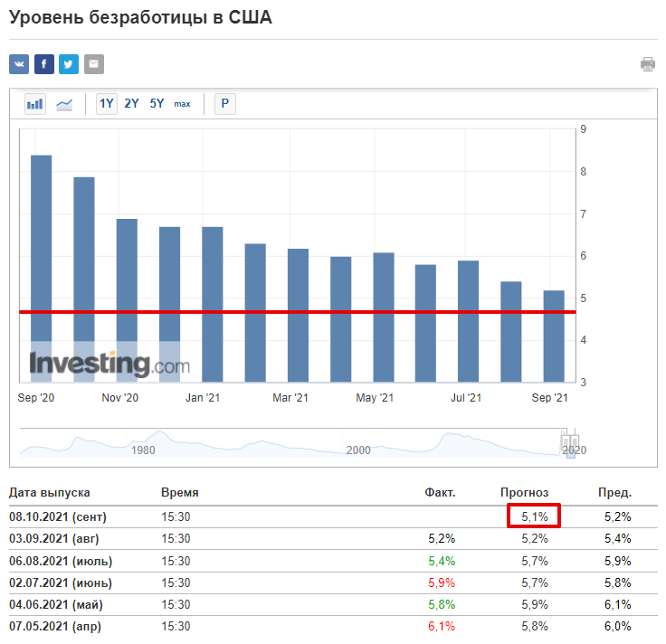Image resolution: width=666 pixels, height=644 pixels.
Task: Click the Прогноз column header
Action: 524,492
